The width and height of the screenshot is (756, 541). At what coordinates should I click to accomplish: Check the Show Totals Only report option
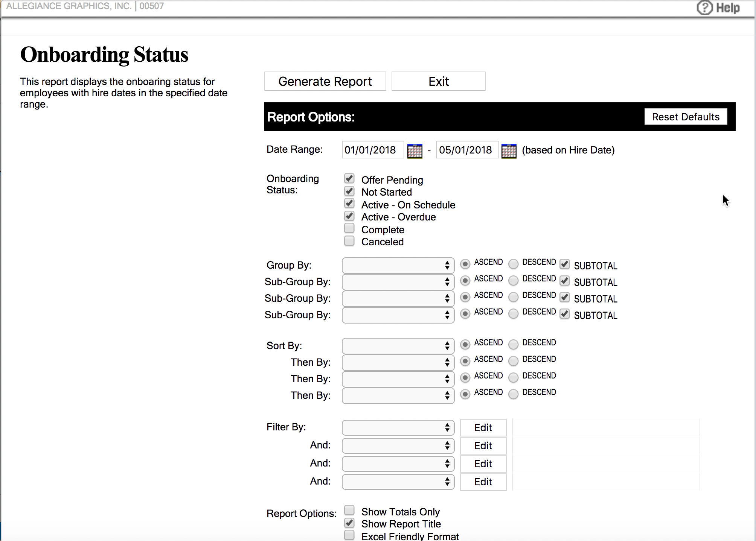(x=349, y=510)
